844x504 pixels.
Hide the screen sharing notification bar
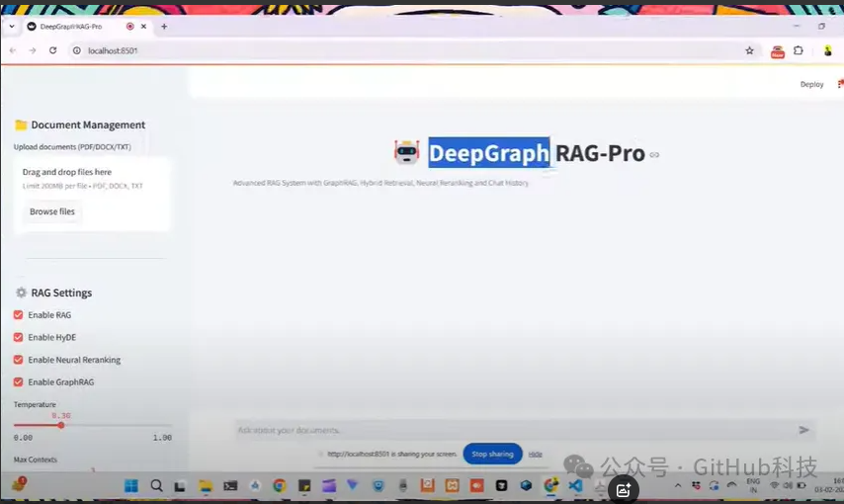coord(535,454)
